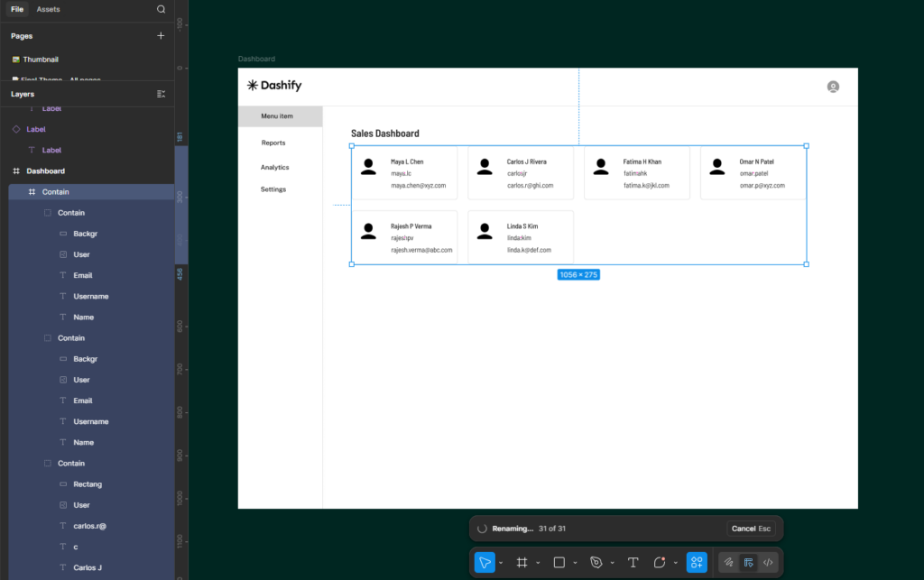This screenshot has height=580, width=924.
Task: Add a new page with the plus icon
Action: (161, 36)
